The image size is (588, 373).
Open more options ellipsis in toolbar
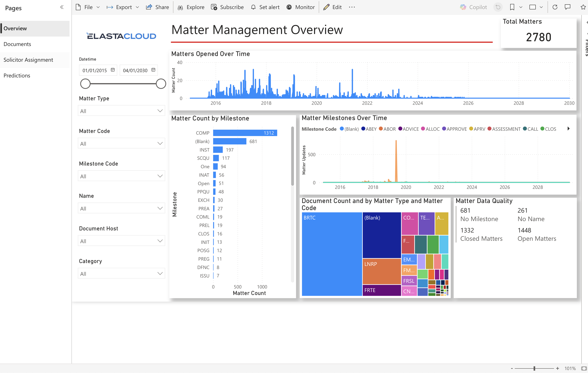[x=352, y=7]
